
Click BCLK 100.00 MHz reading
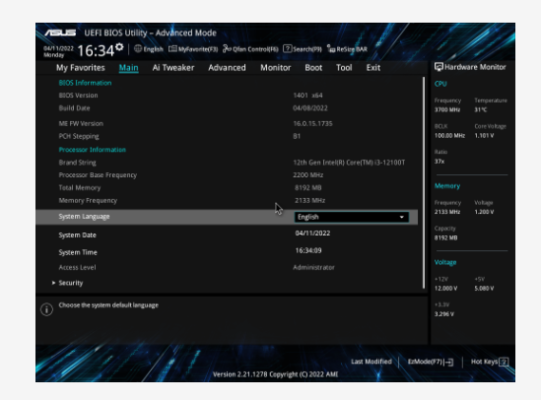[450, 136]
